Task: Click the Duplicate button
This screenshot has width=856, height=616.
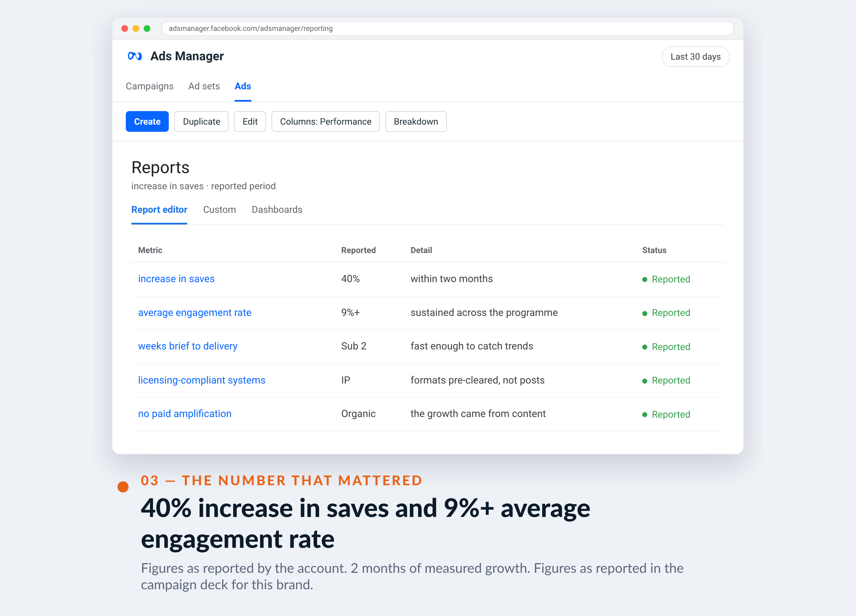Action: tap(201, 122)
